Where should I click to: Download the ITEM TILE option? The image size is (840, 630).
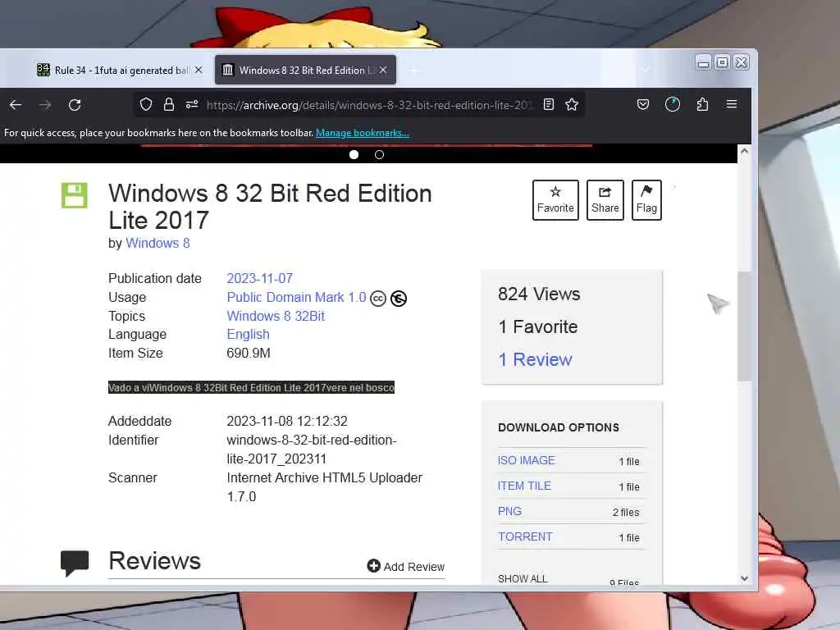524,486
